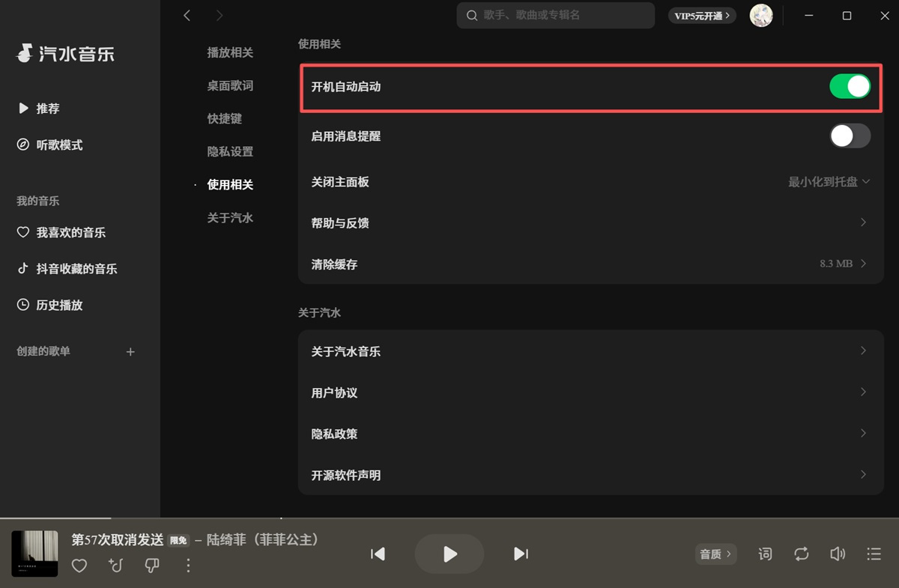Select 桌面歌词 in settings navigation

[x=229, y=85]
